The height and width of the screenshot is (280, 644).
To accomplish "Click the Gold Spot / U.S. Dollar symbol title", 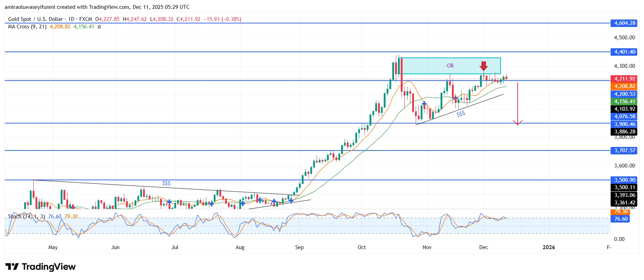I will 36,19.
